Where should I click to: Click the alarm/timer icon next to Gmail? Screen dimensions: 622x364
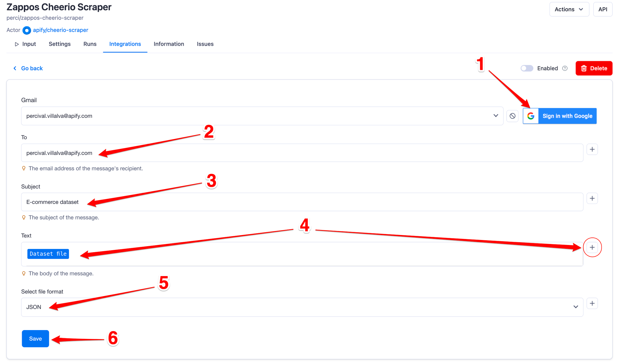point(513,116)
